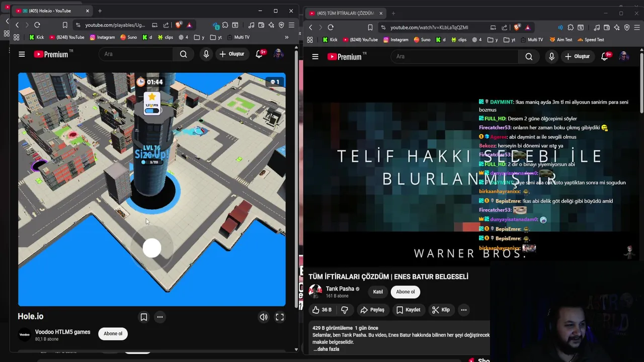The width and height of the screenshot is (644, 362).
Task: Open notifications bell in Hole.io window
Action: (x=259, y=54)
